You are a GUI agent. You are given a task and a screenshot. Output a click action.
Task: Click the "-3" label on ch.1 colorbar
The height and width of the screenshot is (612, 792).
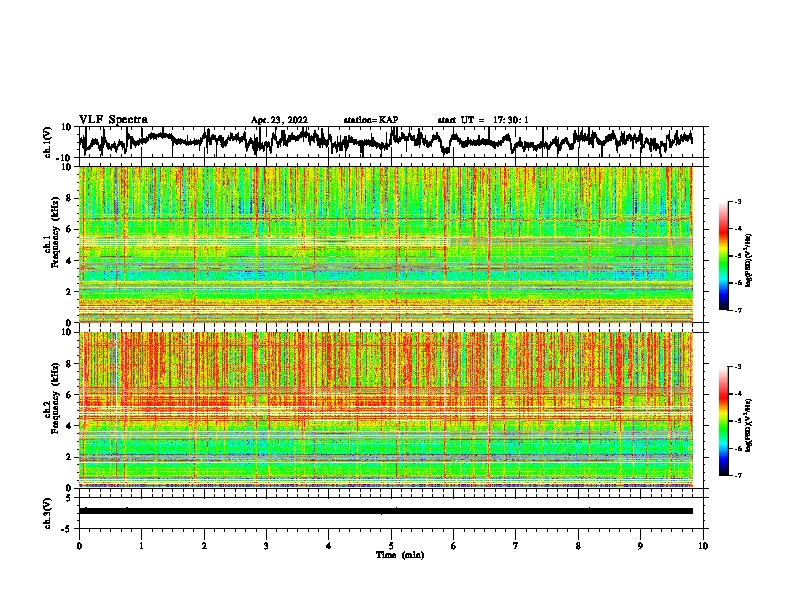[737, 202]
